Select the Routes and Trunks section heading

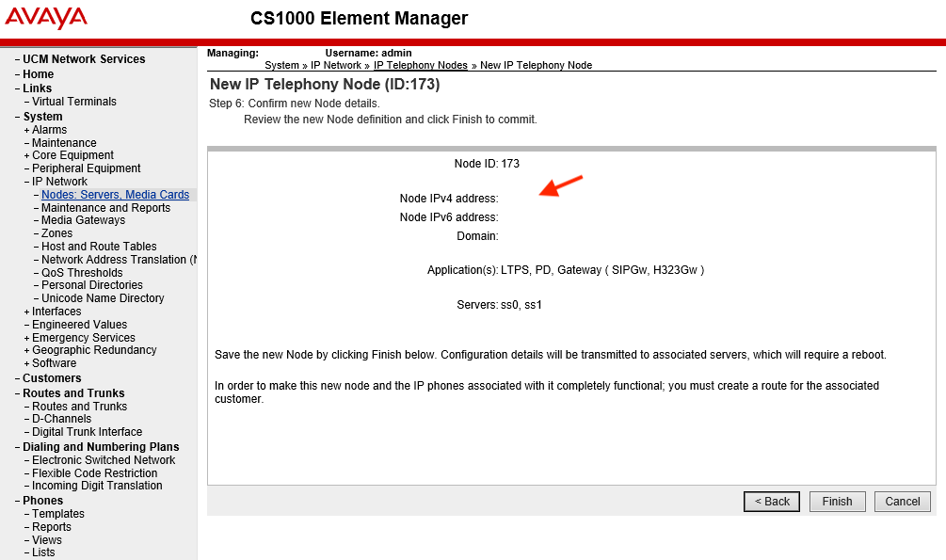73,393
